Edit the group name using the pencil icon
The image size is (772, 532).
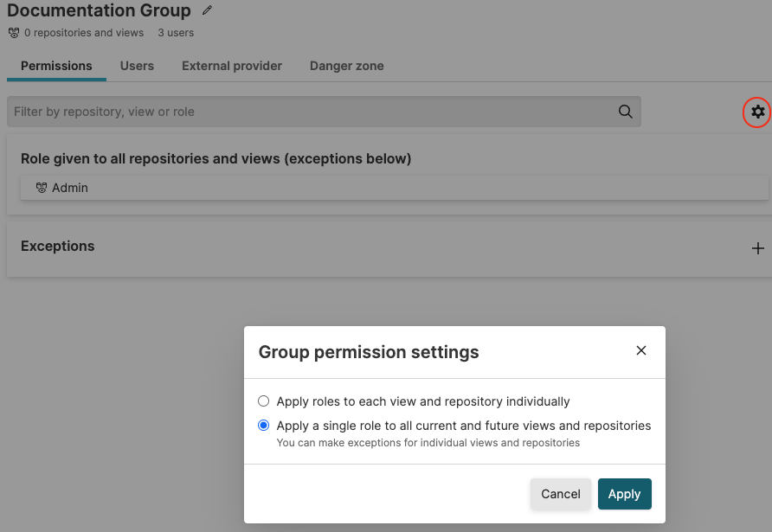[206, 10]
